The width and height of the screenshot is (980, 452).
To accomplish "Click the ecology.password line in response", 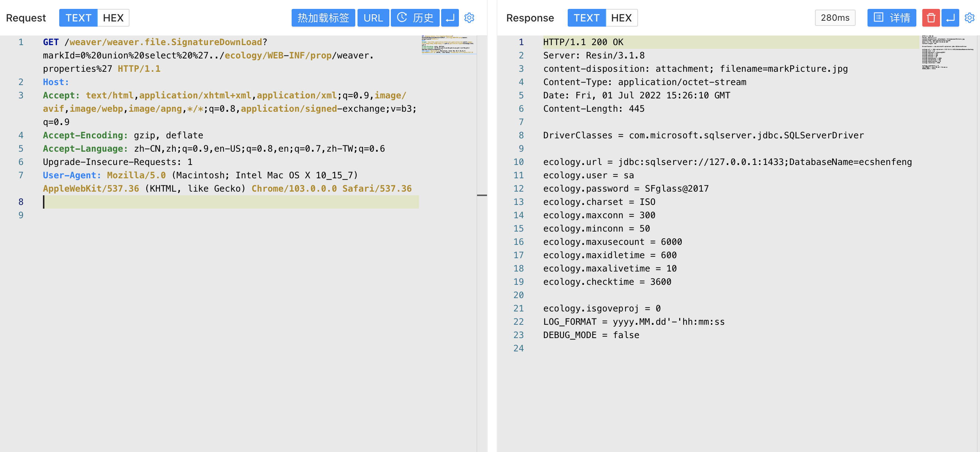I will click(x=625, y=189).
